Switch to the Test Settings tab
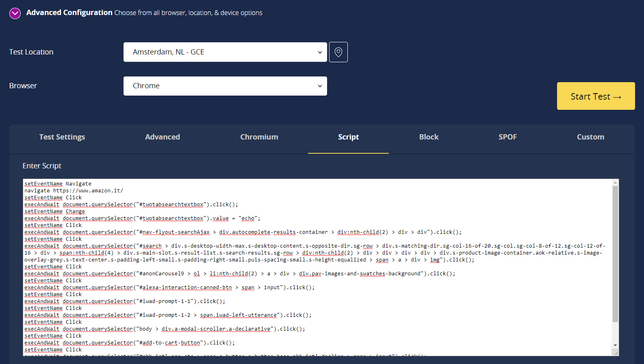 (x=62, y=137)
